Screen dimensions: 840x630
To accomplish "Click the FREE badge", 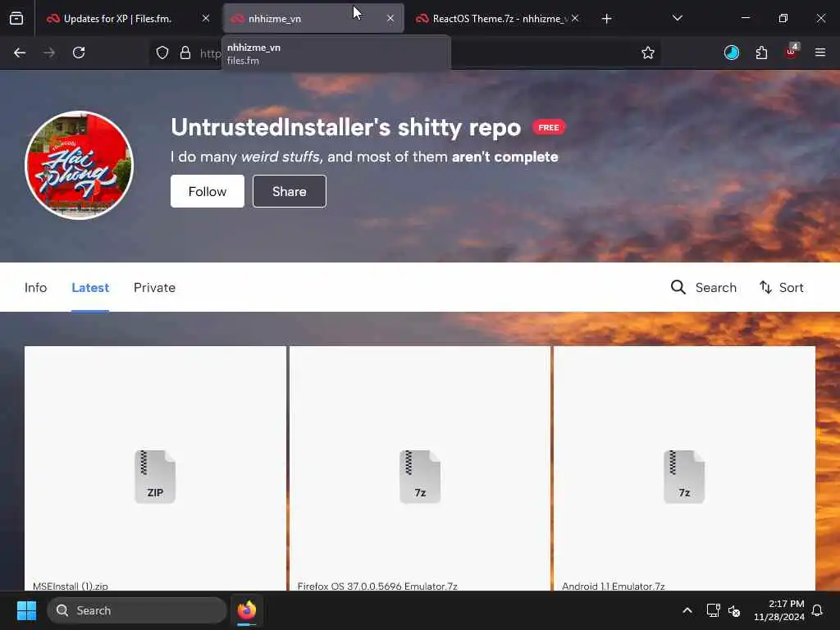I will pyautogui.click(x=549, y=127).
